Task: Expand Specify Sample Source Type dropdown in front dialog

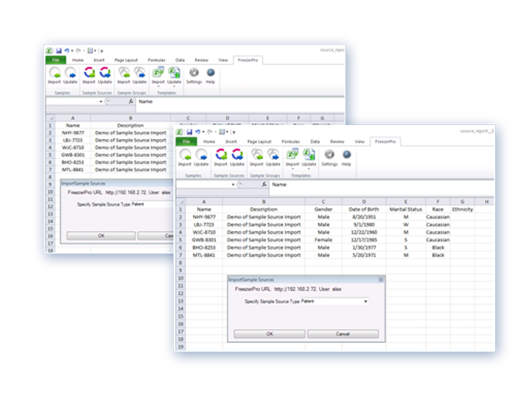Action: click(x=366, y=301)
